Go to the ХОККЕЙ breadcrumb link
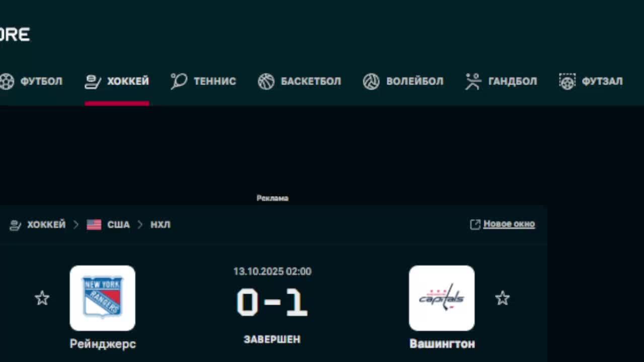Screen dimensions: 644x362 [x=46, y=225]
